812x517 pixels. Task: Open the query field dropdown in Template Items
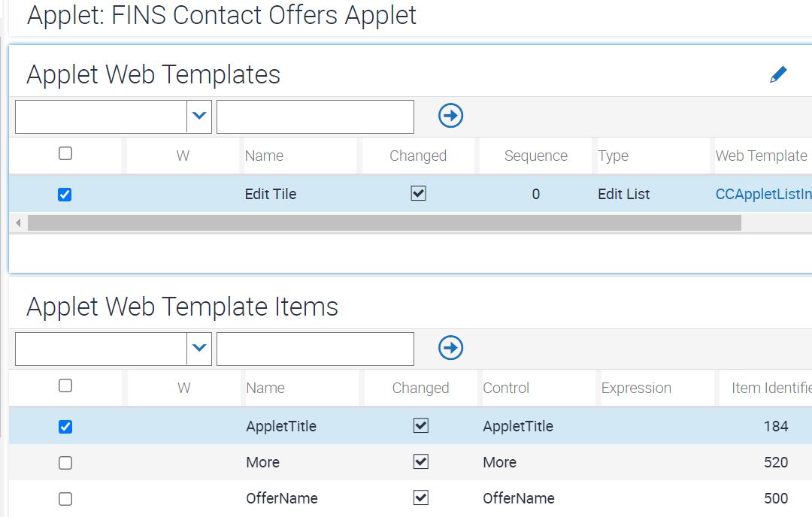(198, 348)
